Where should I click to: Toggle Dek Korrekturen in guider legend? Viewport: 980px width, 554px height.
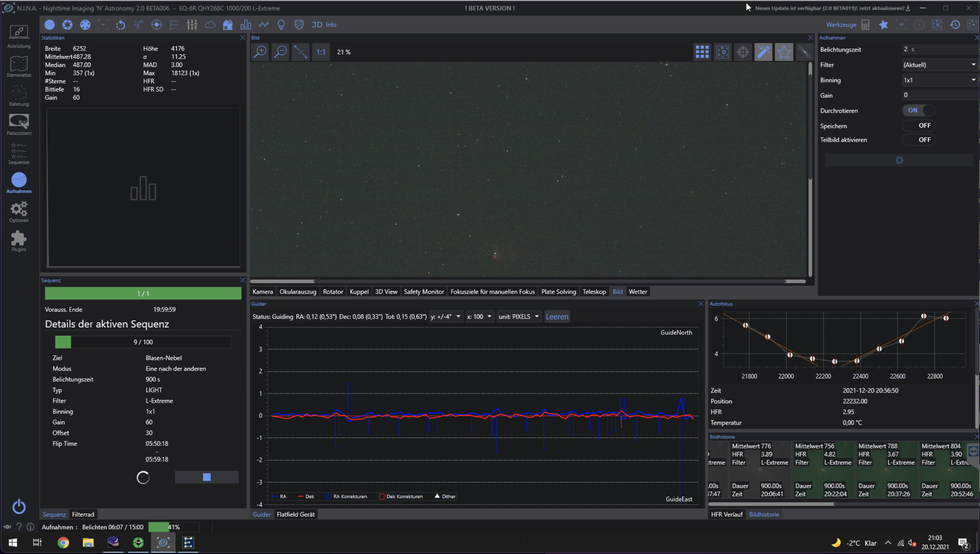tap(401, 497)
